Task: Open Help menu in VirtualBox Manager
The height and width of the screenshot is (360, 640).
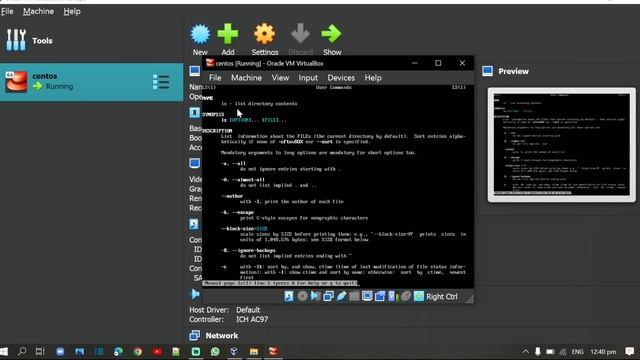Action: [72, 11]
